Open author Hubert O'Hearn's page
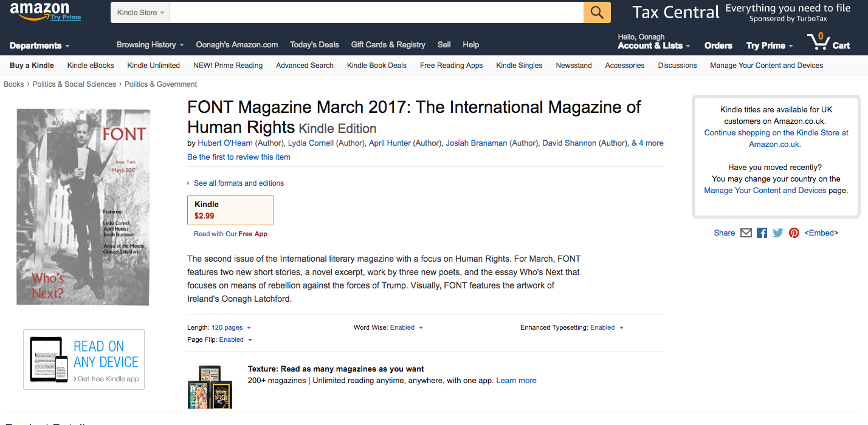Screen dimensions: 868x425 pos(225,143)
